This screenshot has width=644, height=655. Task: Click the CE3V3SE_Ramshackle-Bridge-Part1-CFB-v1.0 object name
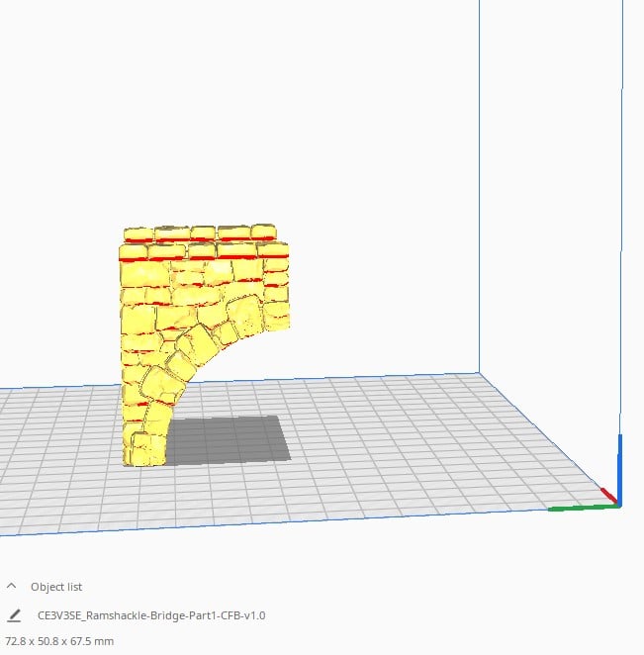tap(151, 615)
